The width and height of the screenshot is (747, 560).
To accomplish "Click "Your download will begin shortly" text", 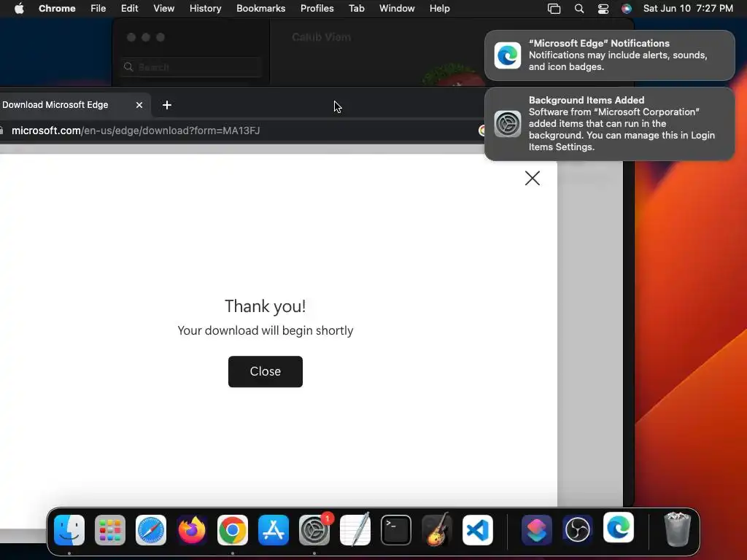I will 266,330.
